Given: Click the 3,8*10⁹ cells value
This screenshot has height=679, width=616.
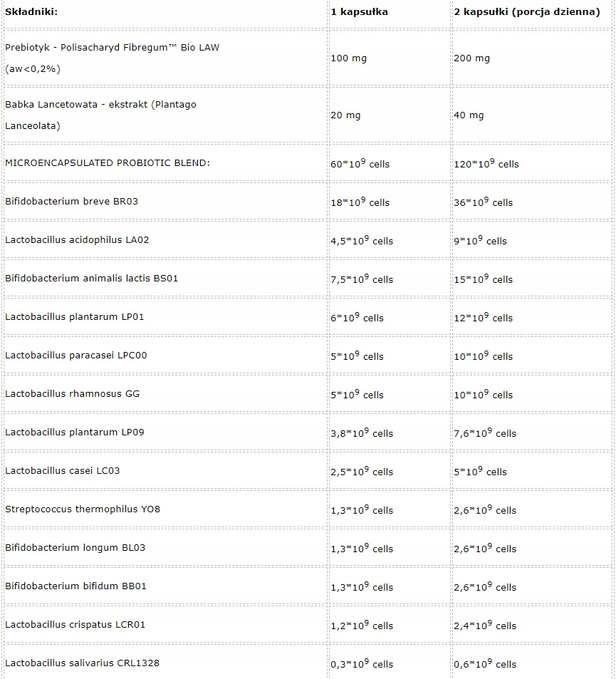Looking at the screenshot, I should point(362,433).
